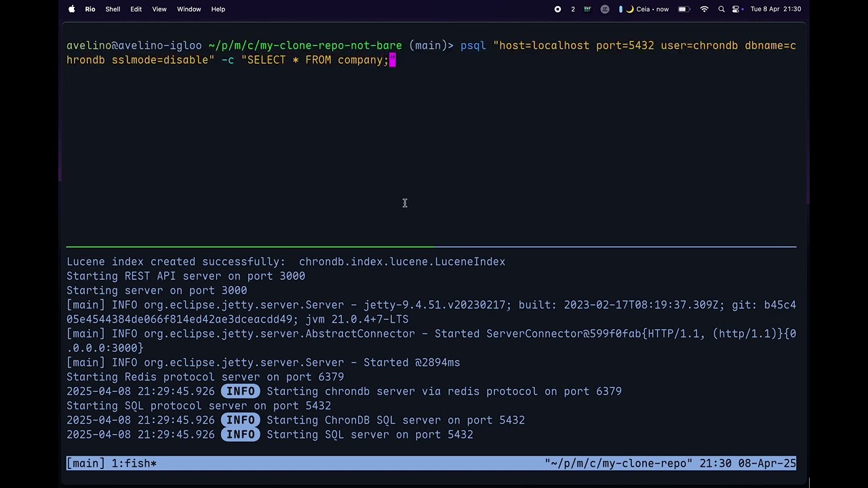The width and height of the screenshot is (868, 488).
Task: Click the 'SELECT * FROM company;' query text
Action: coord(317,60)
